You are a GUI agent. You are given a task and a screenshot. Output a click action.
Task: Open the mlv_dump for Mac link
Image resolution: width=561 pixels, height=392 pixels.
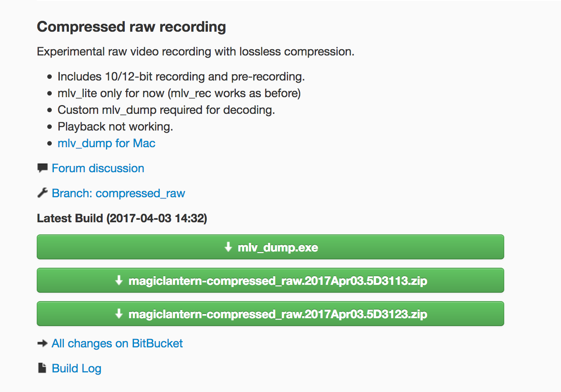[106, 143]
